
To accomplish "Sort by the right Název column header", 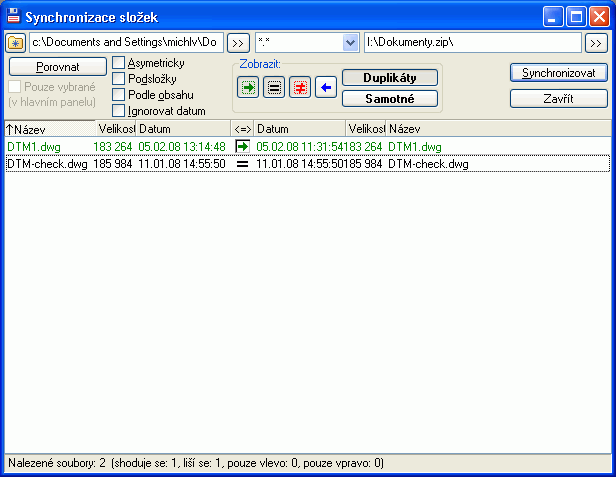I will pyautogui.click(x=498, y=129).
